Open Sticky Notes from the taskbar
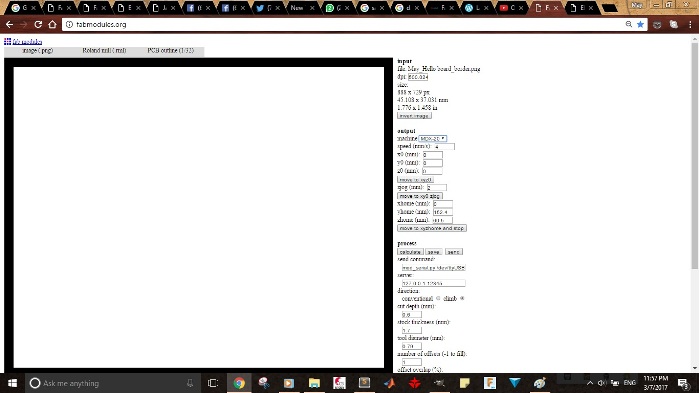This screenshot has height=393, width=699. [465, 383]
